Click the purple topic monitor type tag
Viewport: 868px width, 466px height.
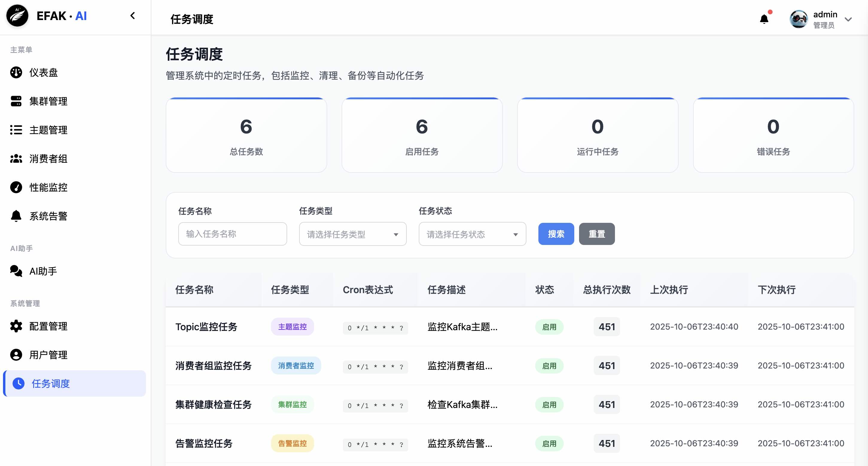point(292,327)
